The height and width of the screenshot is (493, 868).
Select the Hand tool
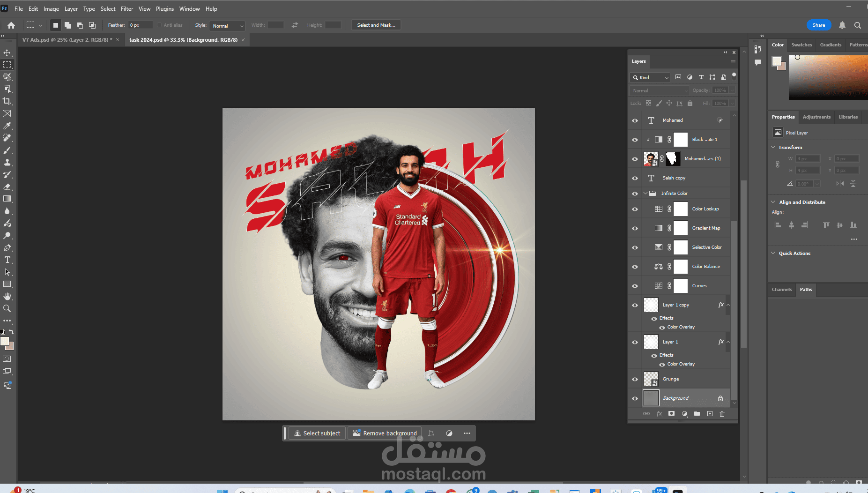point(7,296)
